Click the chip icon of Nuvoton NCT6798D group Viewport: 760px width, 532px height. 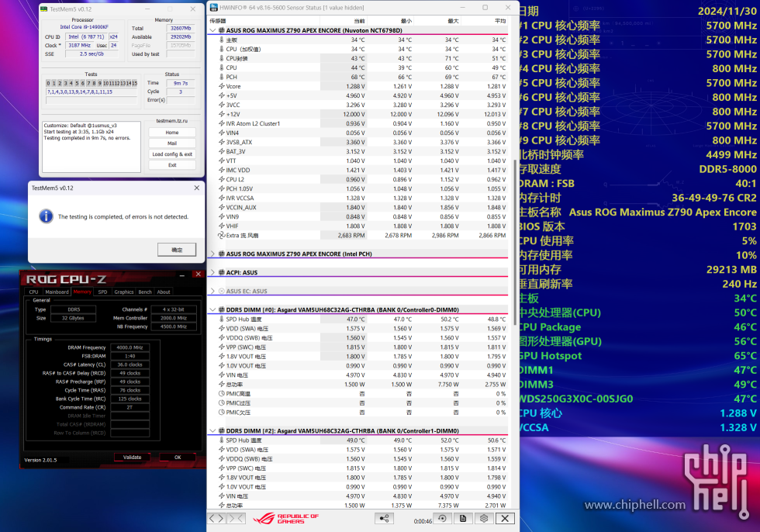point(222,30)
